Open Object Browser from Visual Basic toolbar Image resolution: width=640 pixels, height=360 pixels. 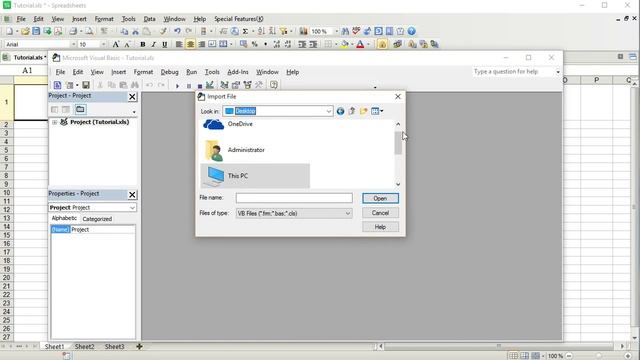click(x=247, y=85)
